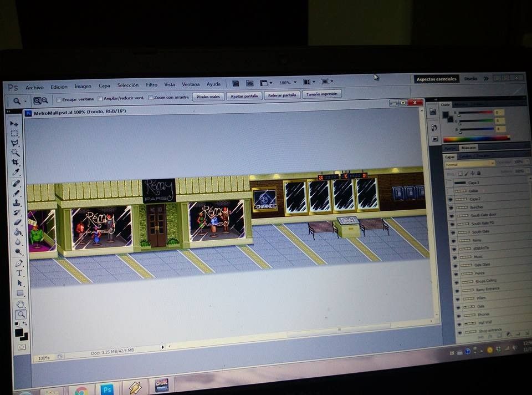
Task: Open status bar info arrow menu
Action: (x=162, y=347)
